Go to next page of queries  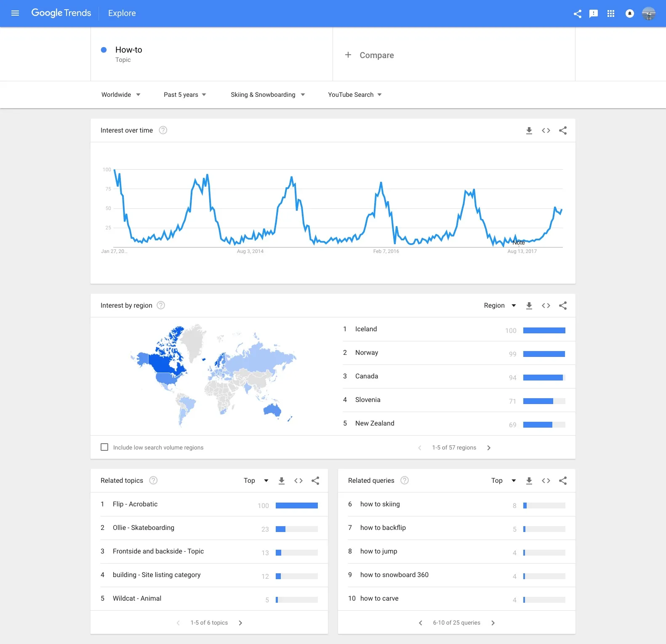493,623
